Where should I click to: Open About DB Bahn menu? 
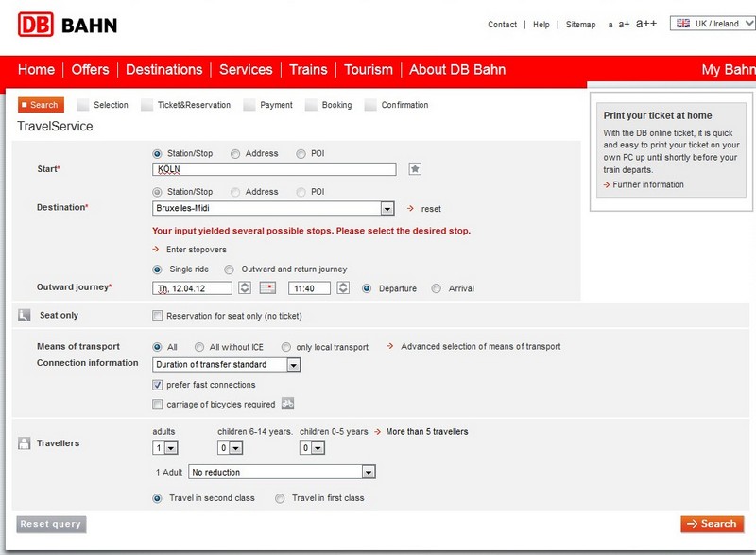click(457, 69)
